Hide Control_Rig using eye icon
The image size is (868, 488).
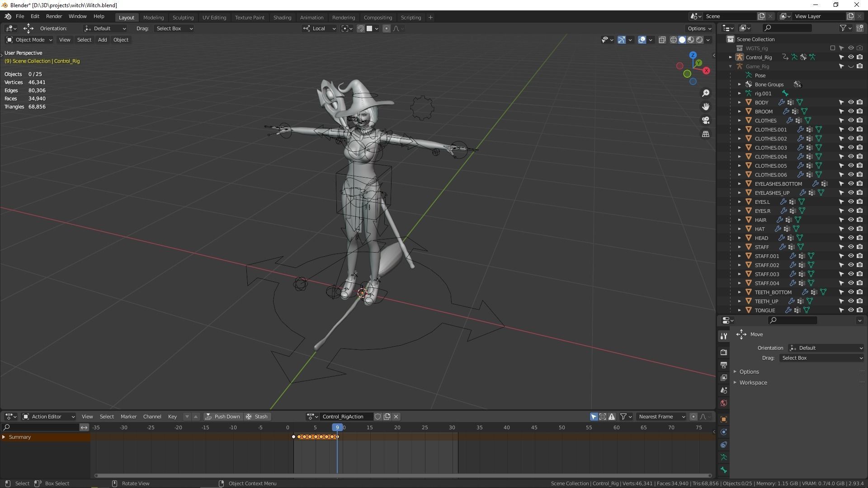pos(850,57)
